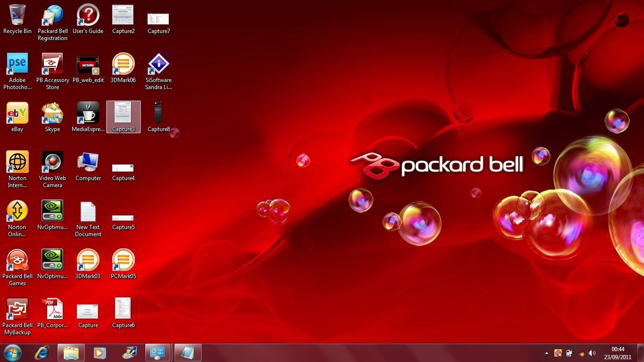Launch the PCMark05 benchmark shortcut
This screenshot has width=644, height=362.
123,264
